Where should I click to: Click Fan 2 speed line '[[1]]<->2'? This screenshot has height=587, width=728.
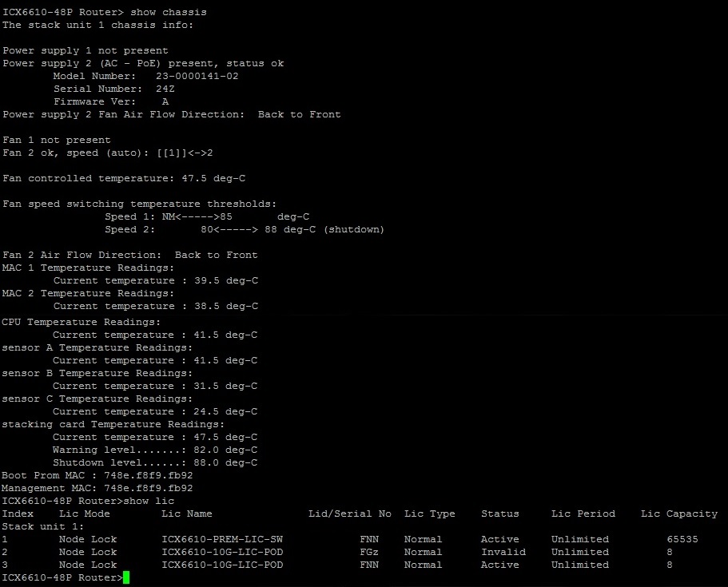[108, 153]
